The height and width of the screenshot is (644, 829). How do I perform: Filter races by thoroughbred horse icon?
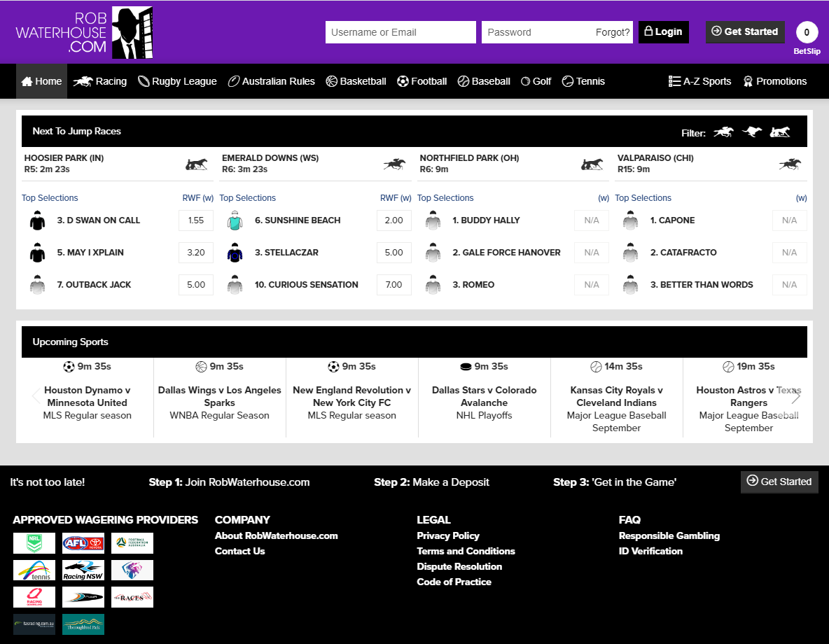click(723, 132)
